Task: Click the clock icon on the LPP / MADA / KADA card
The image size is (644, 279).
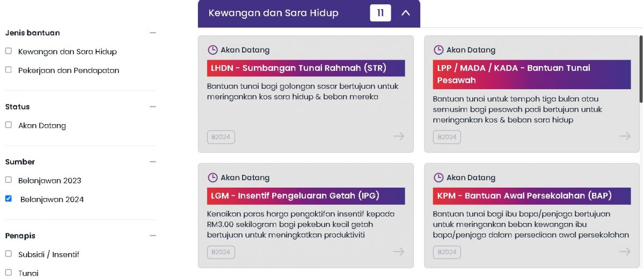Action: pyautogui.click(x=438, y=50)
